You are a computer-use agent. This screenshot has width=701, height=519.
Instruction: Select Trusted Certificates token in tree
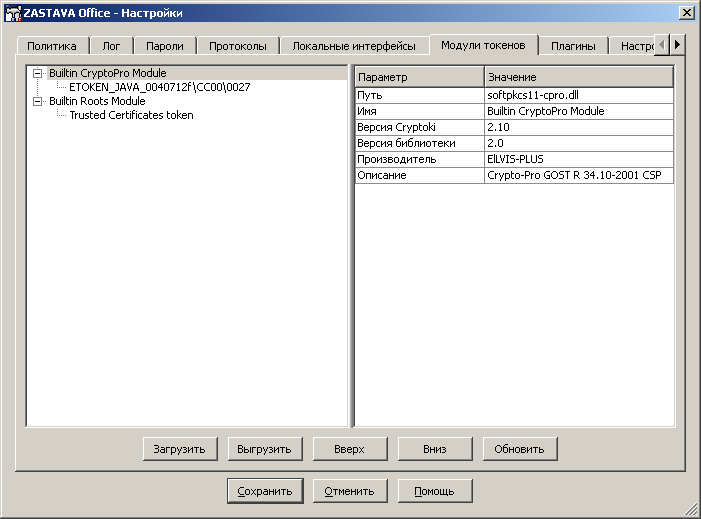pyautogui.click(x=131, y=115)
